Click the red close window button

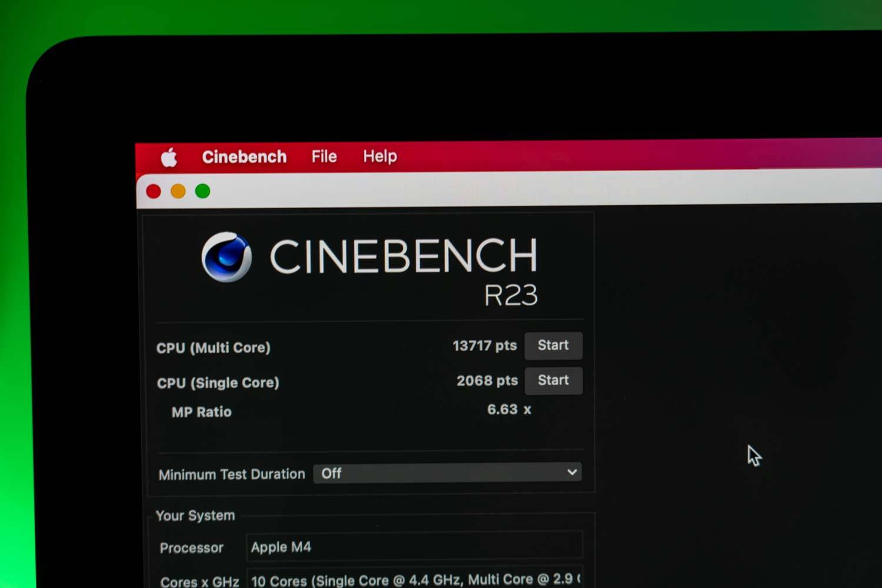[153, 191]
